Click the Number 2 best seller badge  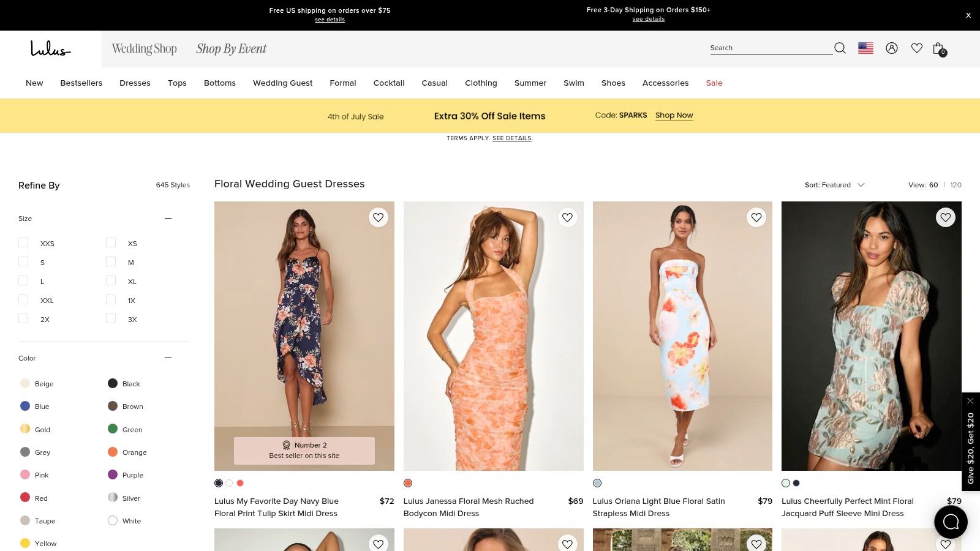coord(304,451)
